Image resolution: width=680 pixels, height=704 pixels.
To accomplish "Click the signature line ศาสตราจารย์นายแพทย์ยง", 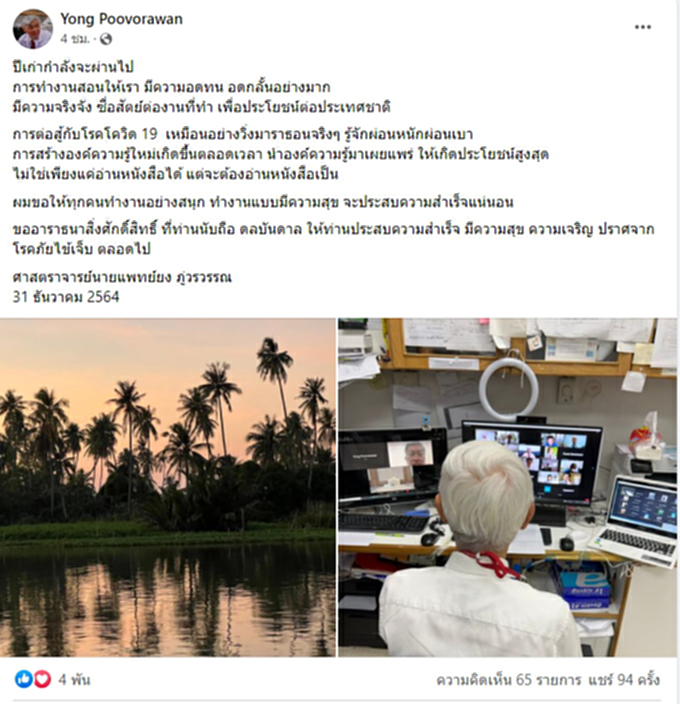I will pyautogui.click(x=122, y=277).
